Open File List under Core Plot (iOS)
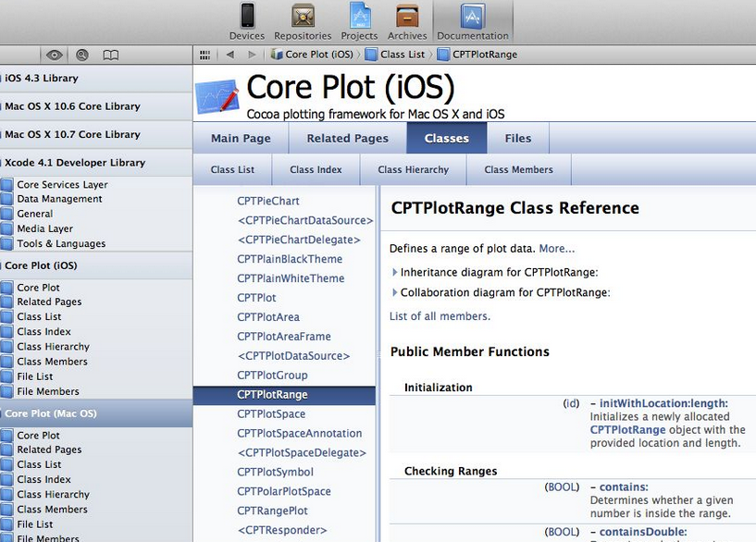 tap(35, 376)
